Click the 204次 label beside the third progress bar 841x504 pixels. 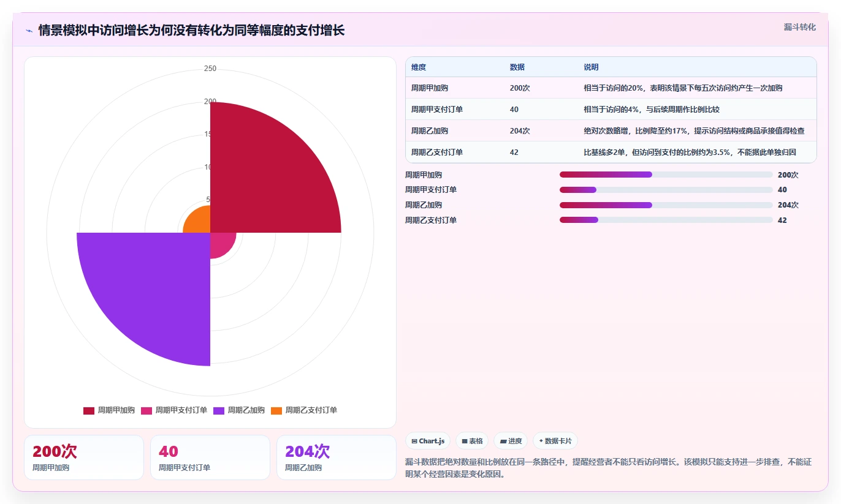pos(788,205)
